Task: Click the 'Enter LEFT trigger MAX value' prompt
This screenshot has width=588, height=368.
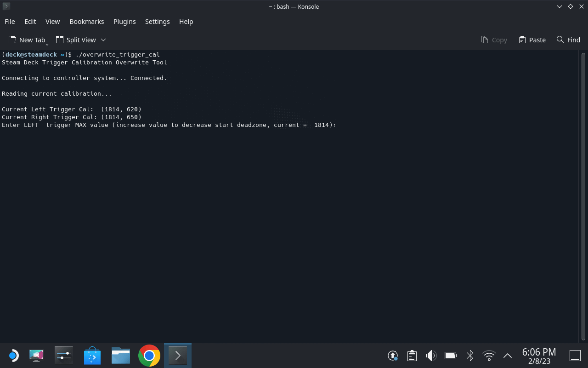Action: [x=169, y=125]
